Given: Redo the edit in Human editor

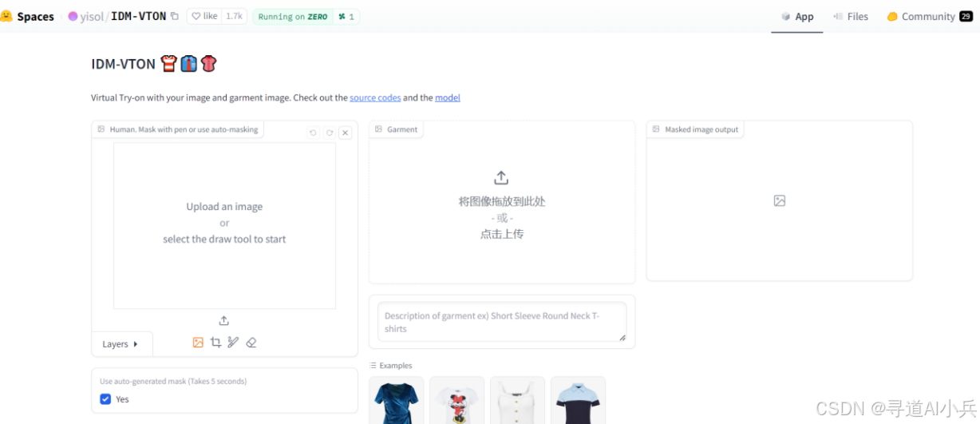Looking at the screenshot, I should [329, 133].
